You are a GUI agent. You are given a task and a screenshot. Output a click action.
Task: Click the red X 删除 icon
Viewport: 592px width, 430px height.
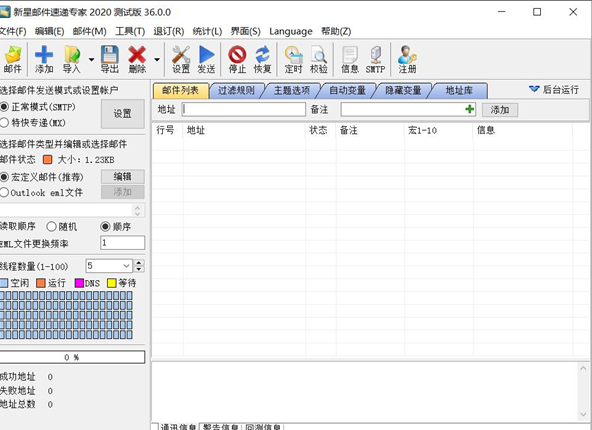[137, 59]
